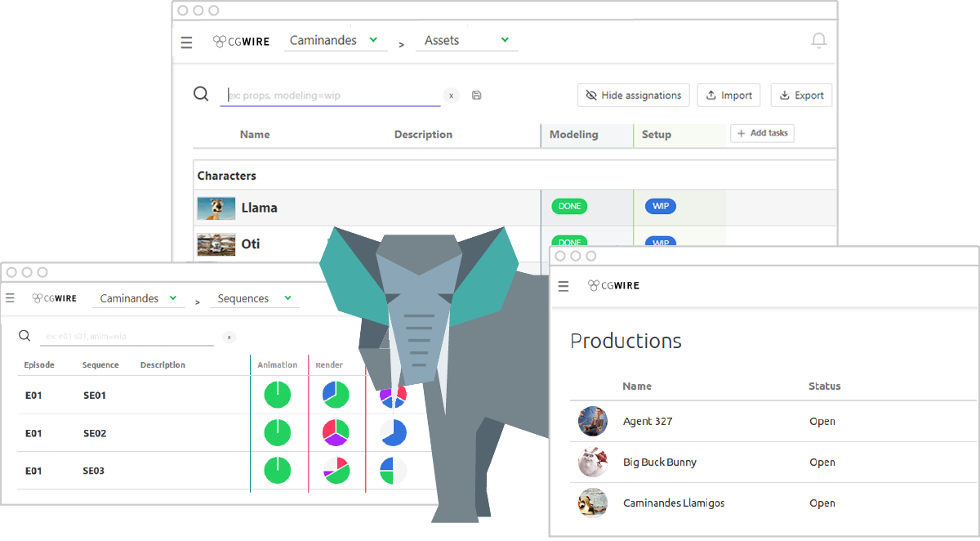Image resolution: width=980 pixels, height=541 pixels.
Task: Click the assets search magnifier icon
Action: pos(201,94)
